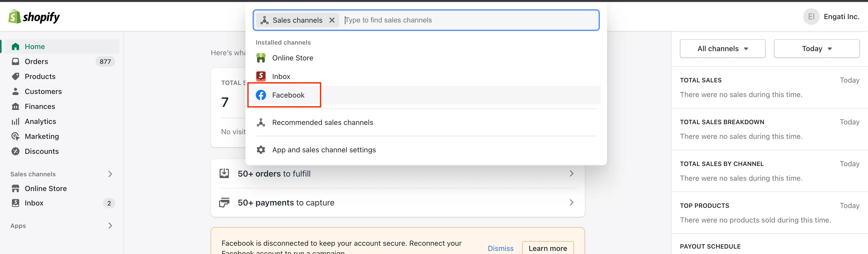
Task: Click the Customers person icon
Action: coord(16,91)
